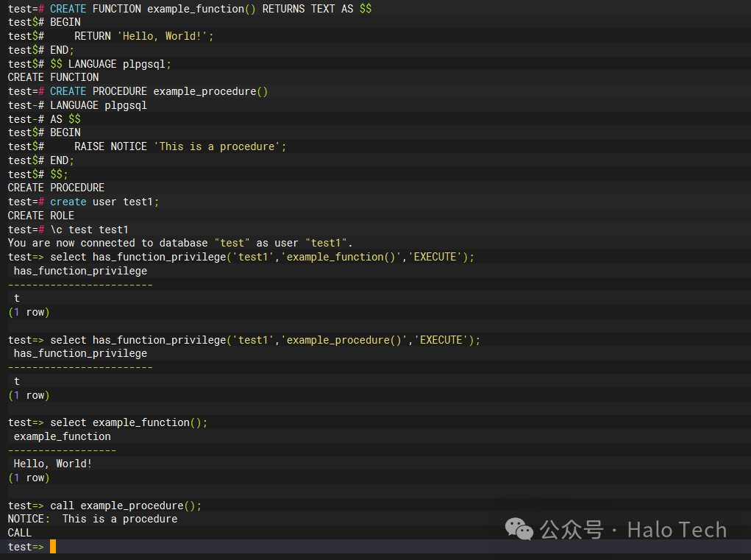This screenshot has height=560, width=751.
Task: Click the '$$;' closing delimiter line
Action: pyautogui.click(x=38, y=174)
